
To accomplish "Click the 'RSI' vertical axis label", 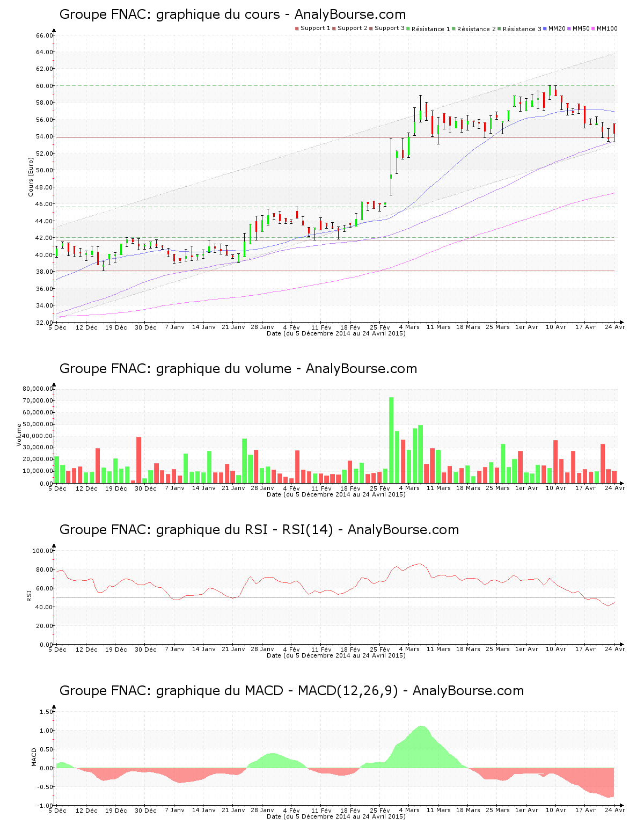I will tap(30, 595).
